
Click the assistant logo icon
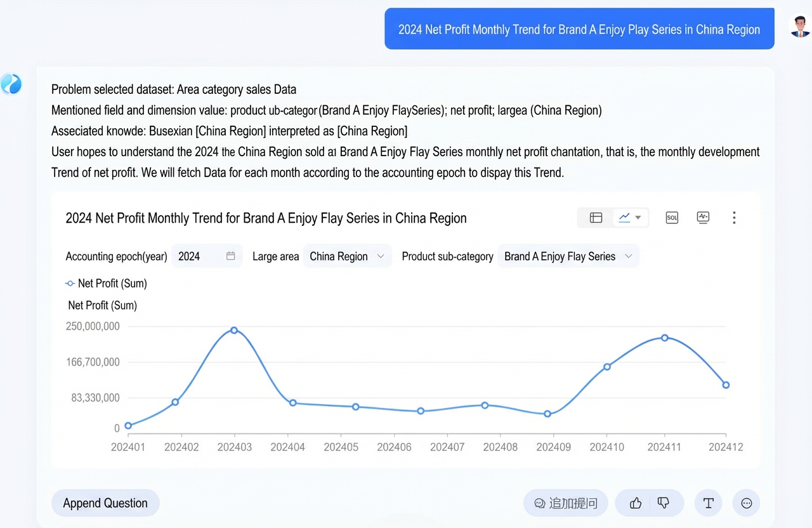click(11, 84)
